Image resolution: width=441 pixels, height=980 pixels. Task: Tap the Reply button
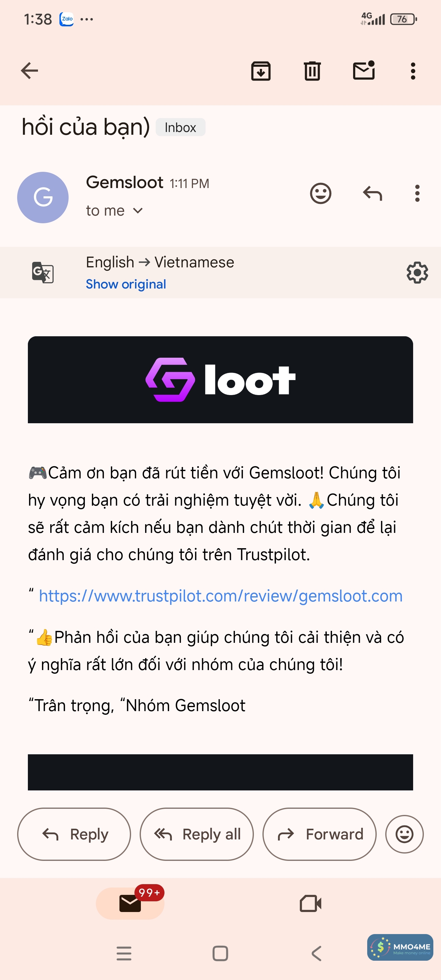click(74, 834)
